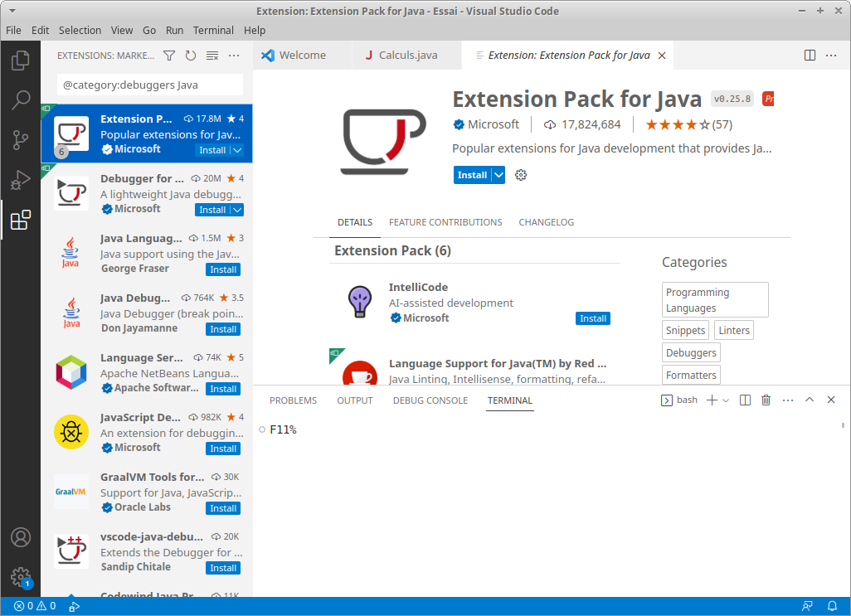
Task: Open the Terminal menu
Action: click(x=213, y=31)
